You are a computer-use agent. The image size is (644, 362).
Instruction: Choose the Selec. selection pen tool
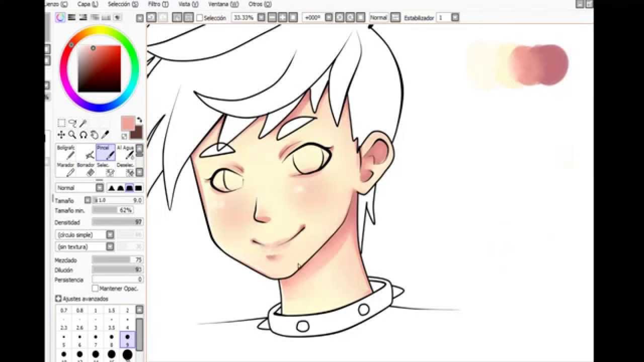pos(106,170)
